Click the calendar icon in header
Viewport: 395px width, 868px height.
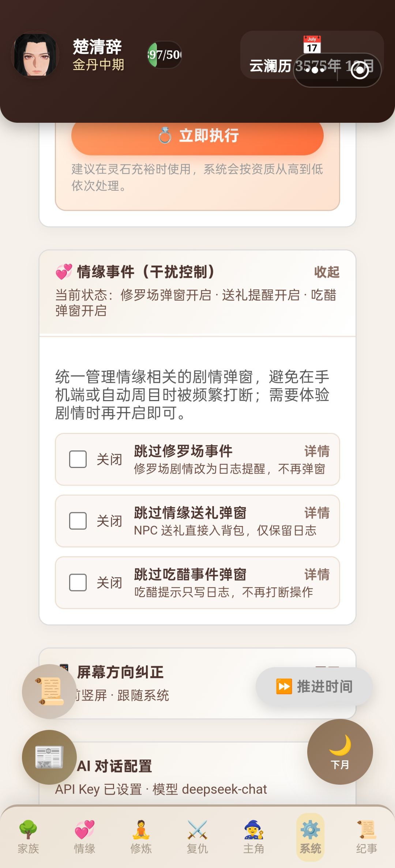pos(312,45)
